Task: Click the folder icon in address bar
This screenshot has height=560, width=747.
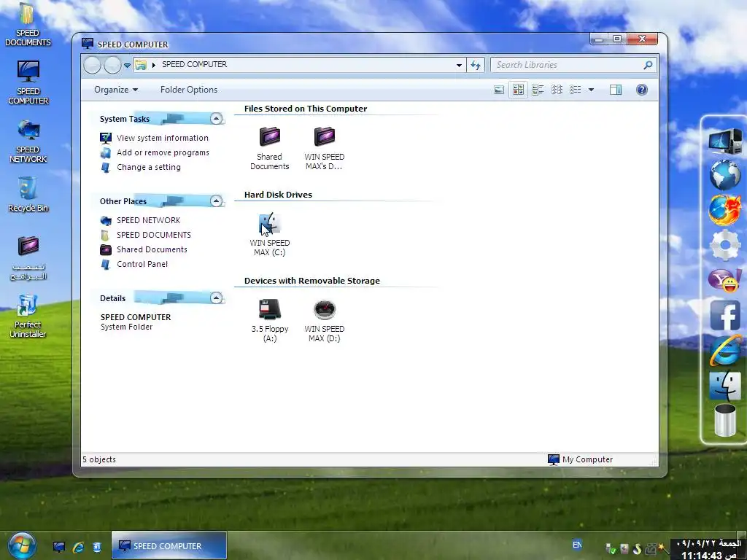Action: tap(141, 65)
